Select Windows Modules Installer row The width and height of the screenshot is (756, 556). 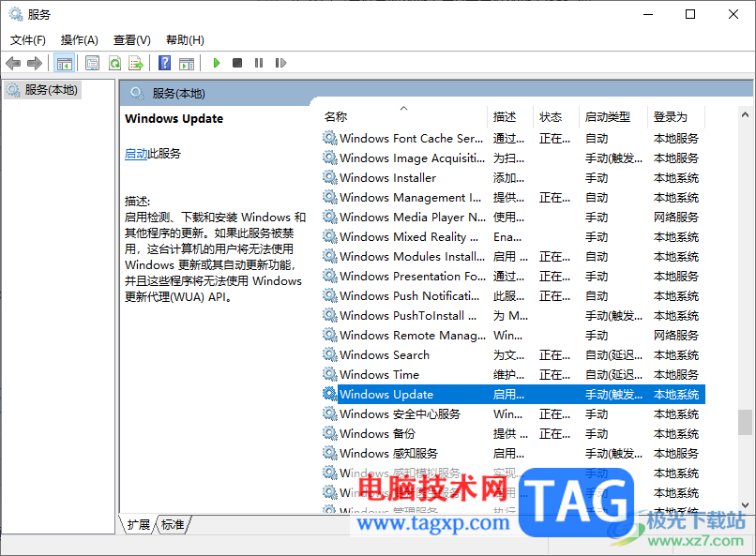pyautogui.click(x=513, y=257)
